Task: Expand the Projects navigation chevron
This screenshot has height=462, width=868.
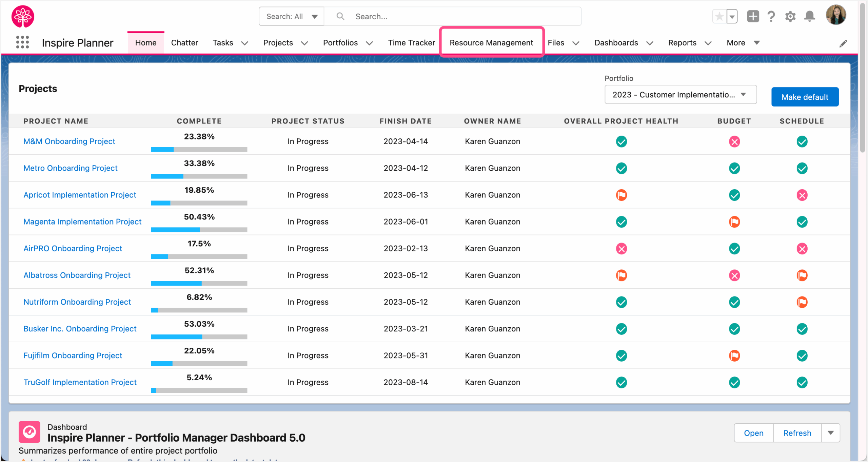Action: (304, 43)
